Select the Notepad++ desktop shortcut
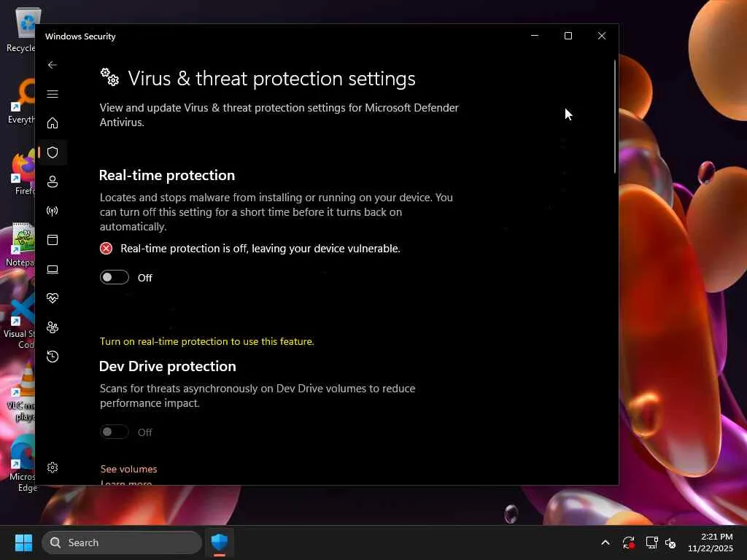The height and width of the screenshot is (560, 747). click(20, 244)
